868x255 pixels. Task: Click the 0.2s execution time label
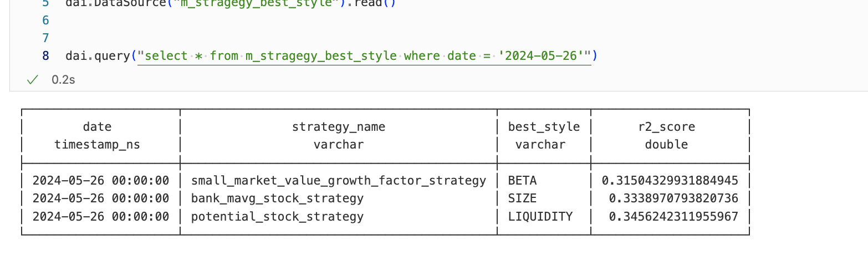[63, 80]
